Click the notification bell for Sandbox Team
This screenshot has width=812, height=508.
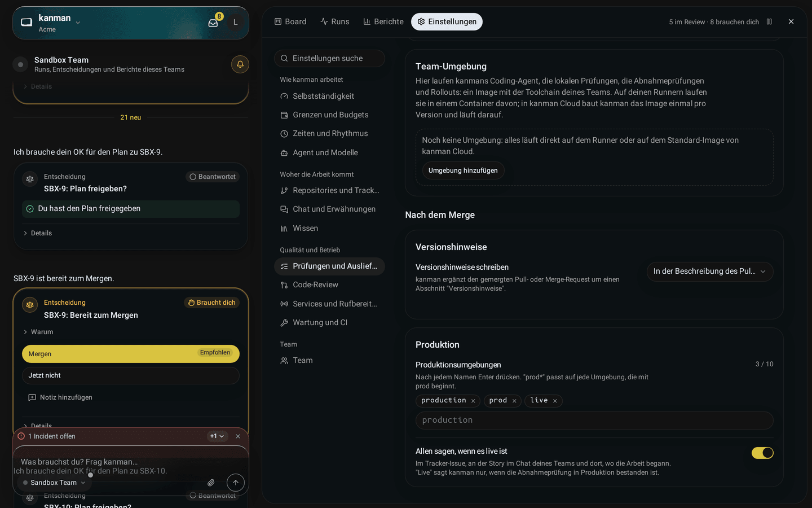[x=240, y=64]
